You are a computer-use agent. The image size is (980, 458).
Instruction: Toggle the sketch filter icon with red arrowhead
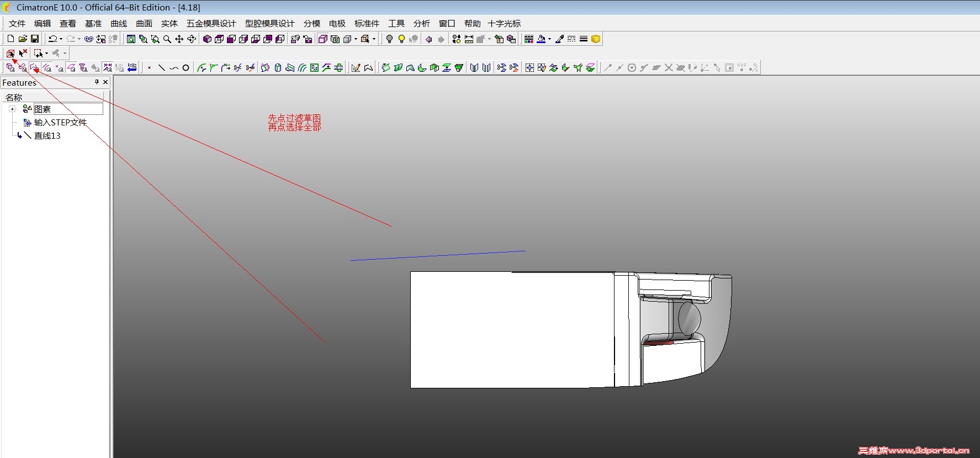point(34,68)
